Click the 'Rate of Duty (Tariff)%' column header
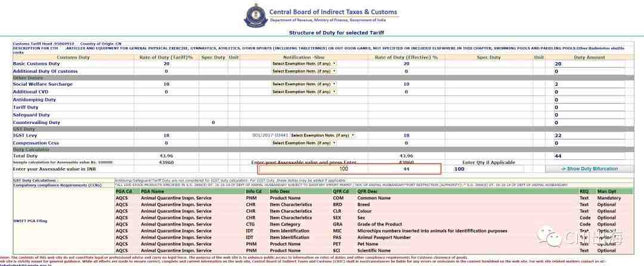Image resolution: width=644 pixels, height=266 pixels. point(166,57)
